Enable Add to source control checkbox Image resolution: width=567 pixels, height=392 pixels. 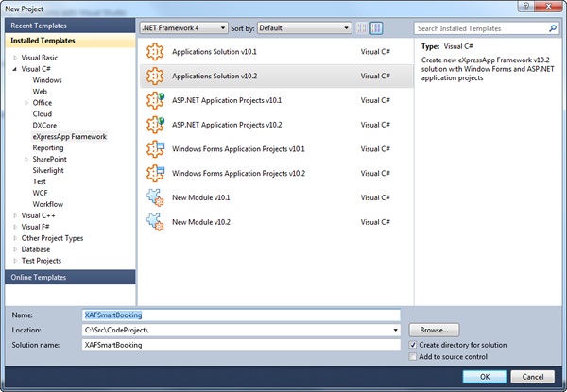tap(413, 357)
